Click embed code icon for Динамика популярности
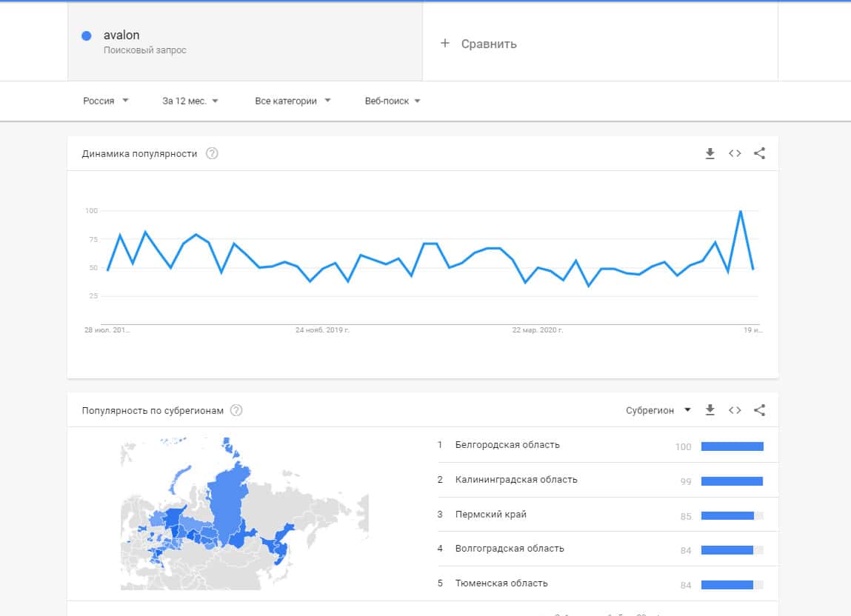The width and height of the screenshot is (851, 616). [735, 153]
